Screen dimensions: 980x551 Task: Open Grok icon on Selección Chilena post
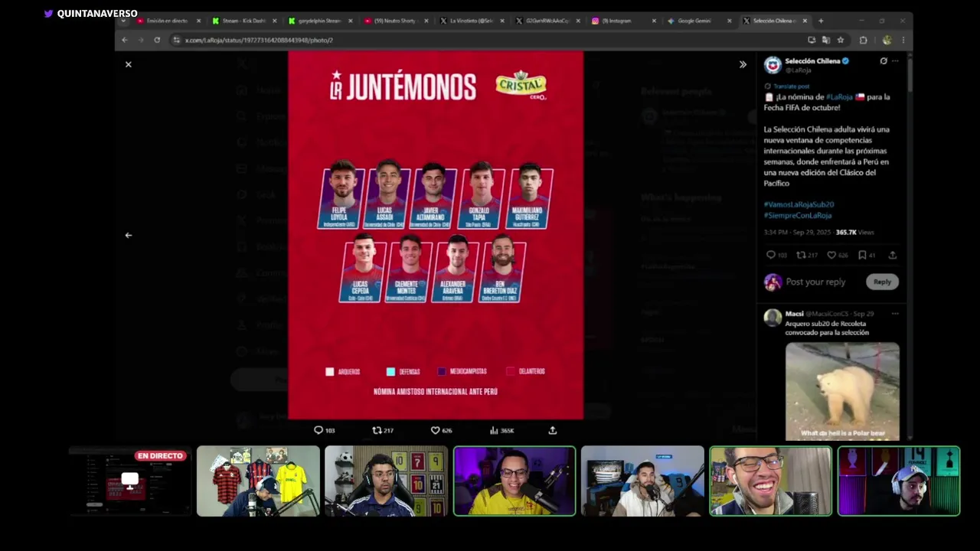(884, 60)
